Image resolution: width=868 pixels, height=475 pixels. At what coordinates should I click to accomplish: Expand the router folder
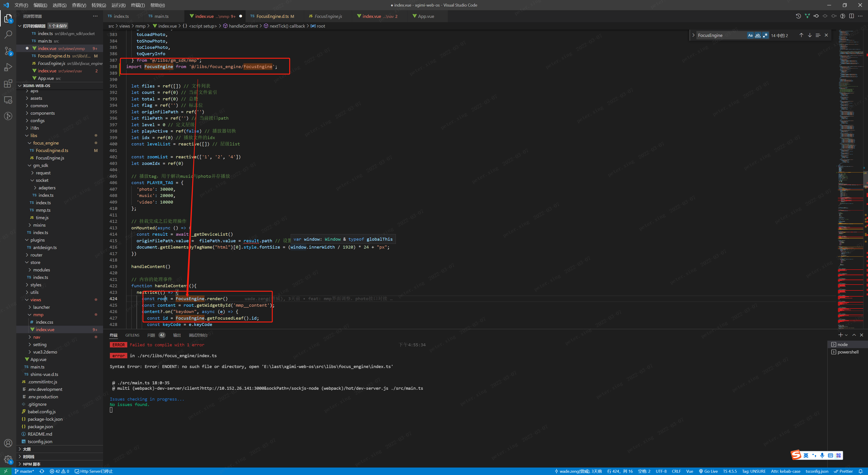(36, 255)
